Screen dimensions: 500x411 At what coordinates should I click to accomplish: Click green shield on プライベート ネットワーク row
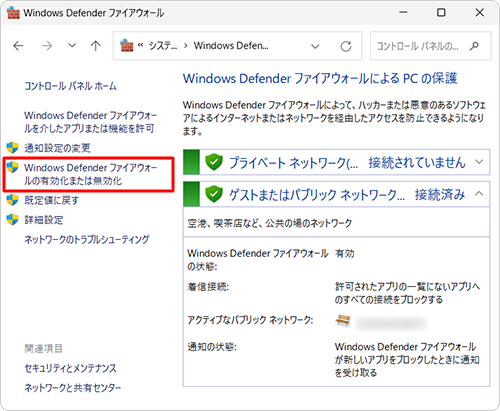click(x=214, y=162)
